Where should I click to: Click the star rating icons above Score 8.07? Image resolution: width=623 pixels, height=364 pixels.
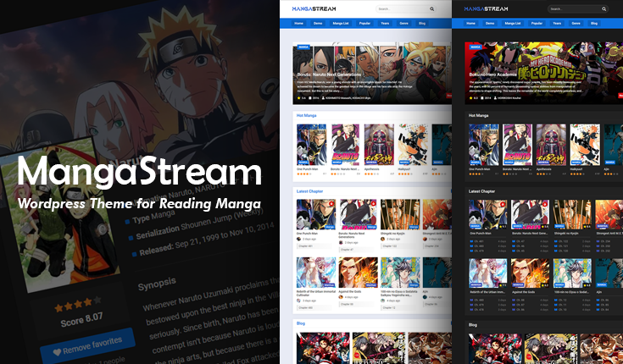coord(78,304)
